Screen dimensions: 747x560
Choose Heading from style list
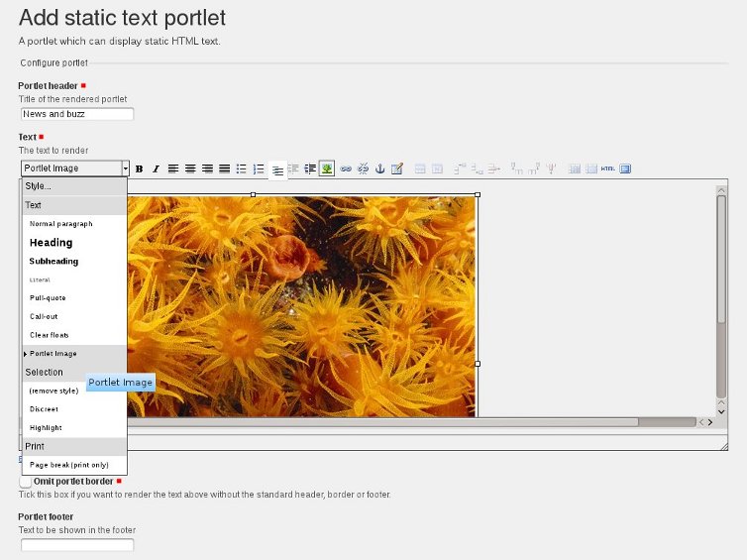click(52, 243)
